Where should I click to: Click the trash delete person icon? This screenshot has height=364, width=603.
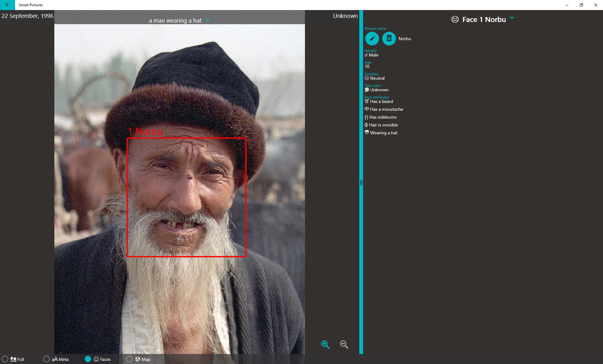(x=389, y=39)
